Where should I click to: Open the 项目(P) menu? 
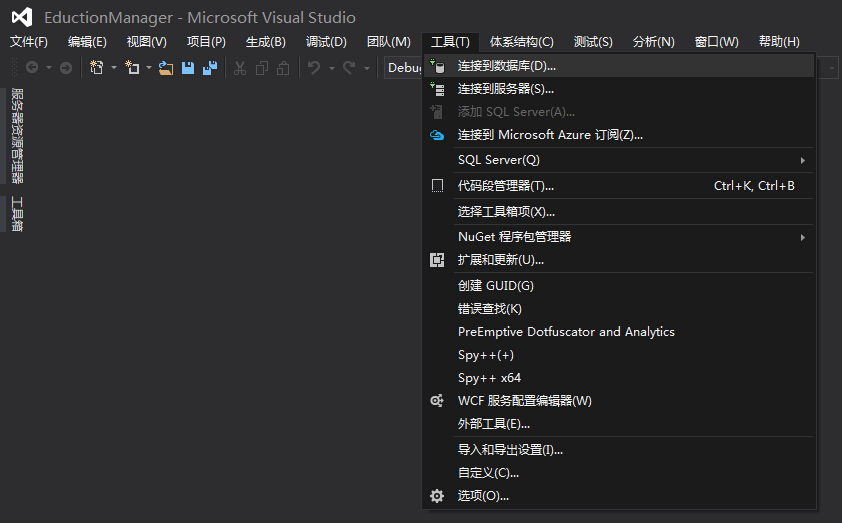206,42
